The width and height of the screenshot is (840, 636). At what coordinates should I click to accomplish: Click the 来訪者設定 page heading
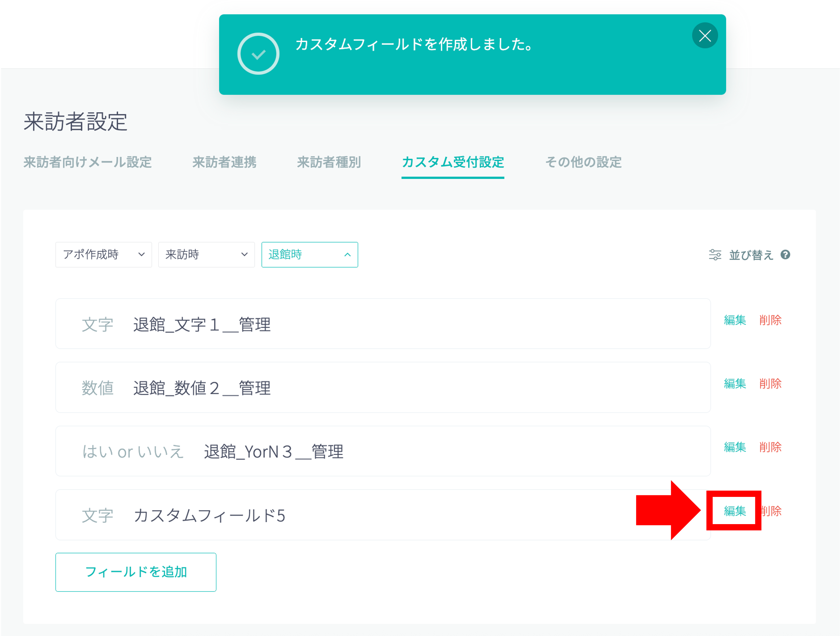tap(76, 121)
